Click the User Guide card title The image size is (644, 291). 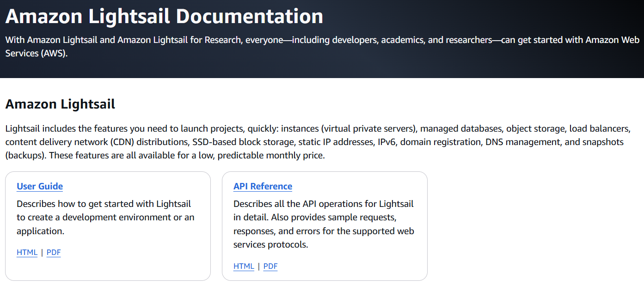(x=39, y=186)
